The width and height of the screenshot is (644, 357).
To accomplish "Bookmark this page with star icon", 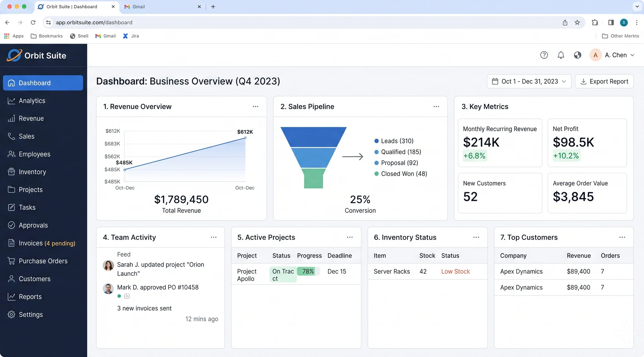I will click(x=577, y=22).
